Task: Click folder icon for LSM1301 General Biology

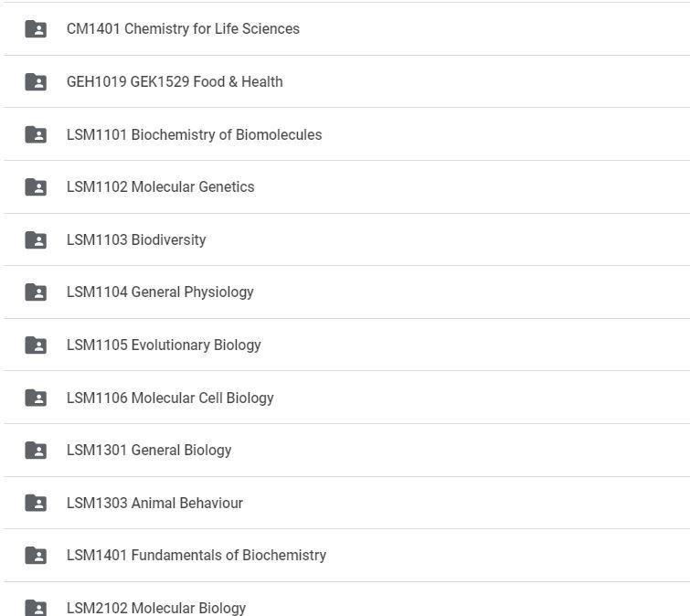Action: [x=36, y=451]
